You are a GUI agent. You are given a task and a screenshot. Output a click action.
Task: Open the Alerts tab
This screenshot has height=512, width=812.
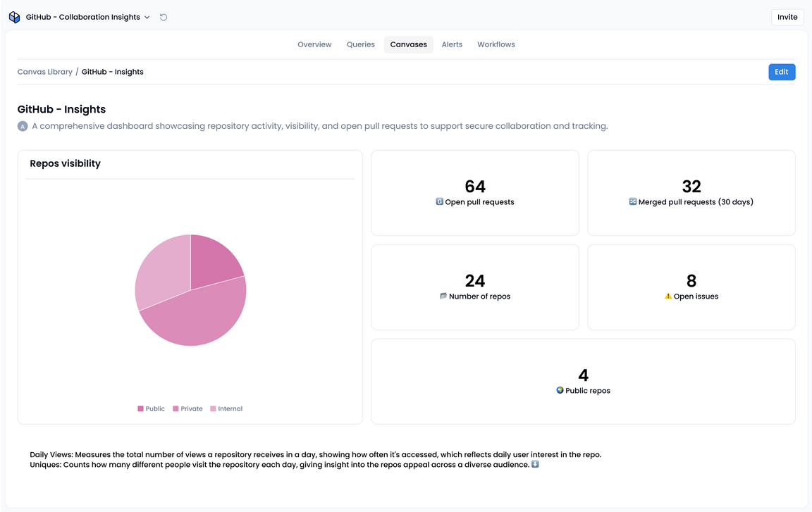pos(452,44)
